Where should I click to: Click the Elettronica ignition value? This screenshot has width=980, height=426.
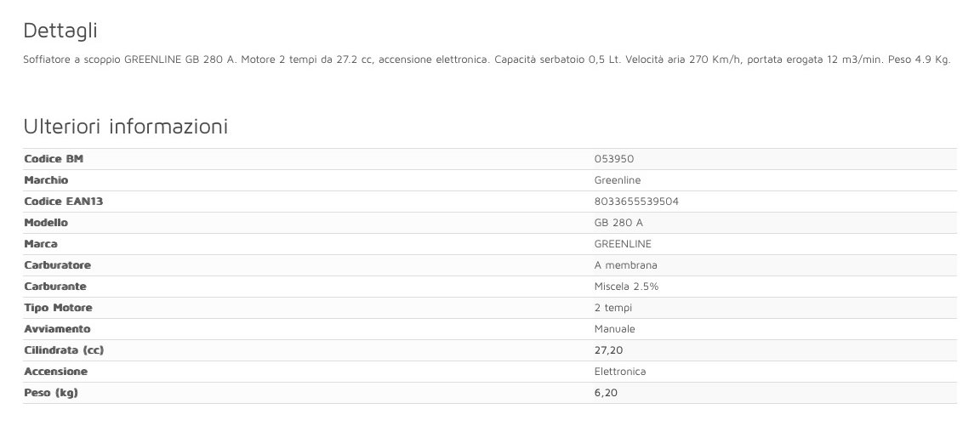click(619, 372)
